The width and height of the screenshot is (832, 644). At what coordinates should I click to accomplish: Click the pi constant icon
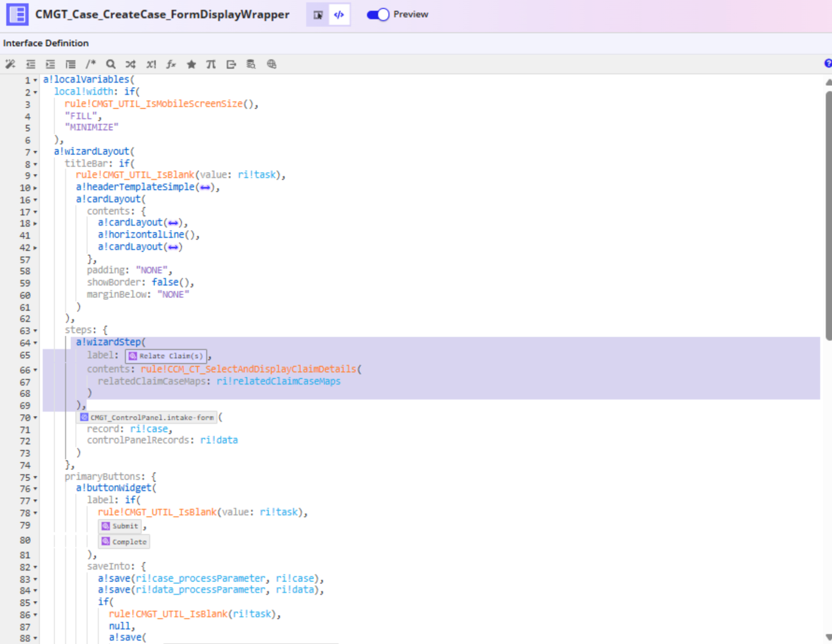[x=211, y=64]
